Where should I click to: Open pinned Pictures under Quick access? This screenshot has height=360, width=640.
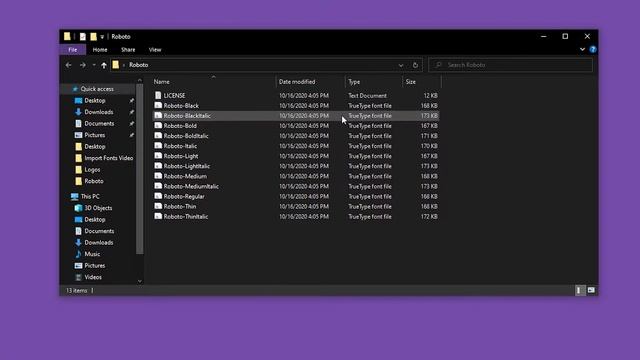tap(95, 135)
